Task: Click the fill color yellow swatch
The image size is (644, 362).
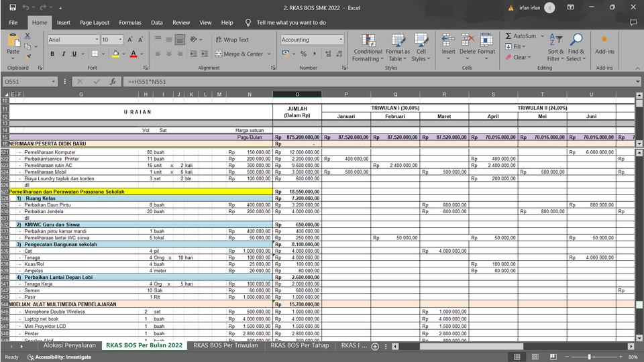Action: pos(115,54)
